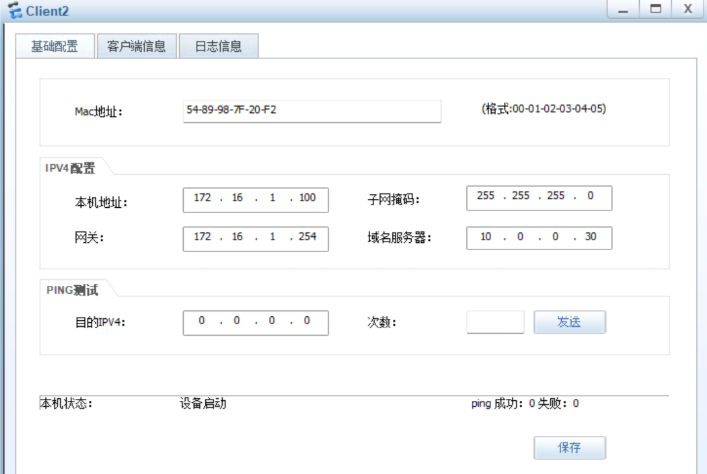Click the 域名服务器 label
Screen dimensions: 707x474
pyautogui.click(x=399, y=237)
